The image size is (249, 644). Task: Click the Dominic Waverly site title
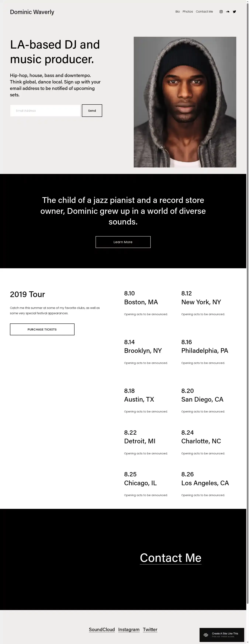click(x=32, y=12)
